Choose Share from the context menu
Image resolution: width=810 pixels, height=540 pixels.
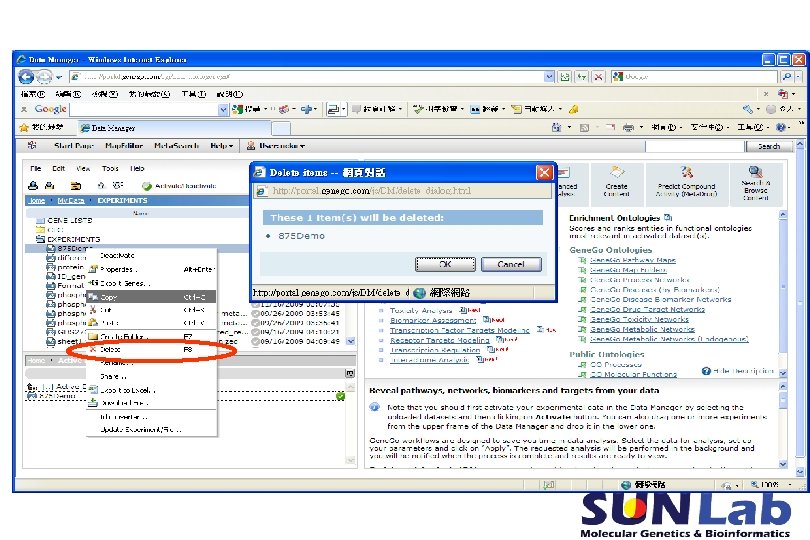coord(113,376)
